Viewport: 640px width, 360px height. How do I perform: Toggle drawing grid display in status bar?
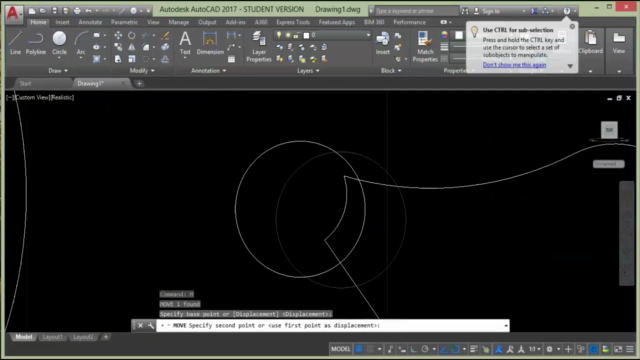(x=359, y=349)
